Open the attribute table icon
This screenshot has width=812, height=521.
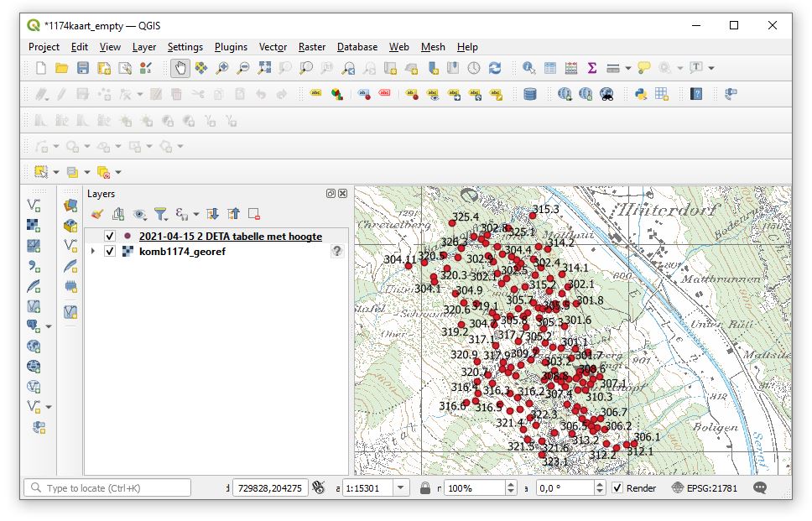coord(550,68)
